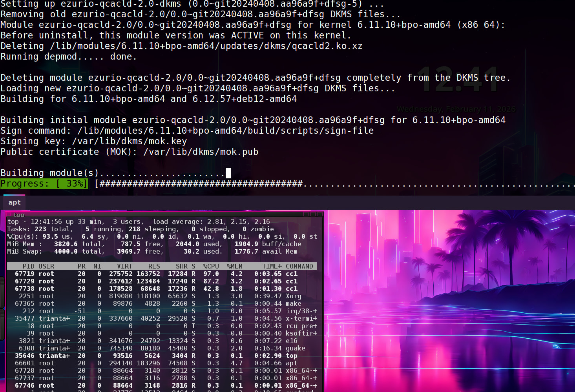
Task: Click the green Progress 33% indicator
Action: click(x=44, y=183)
